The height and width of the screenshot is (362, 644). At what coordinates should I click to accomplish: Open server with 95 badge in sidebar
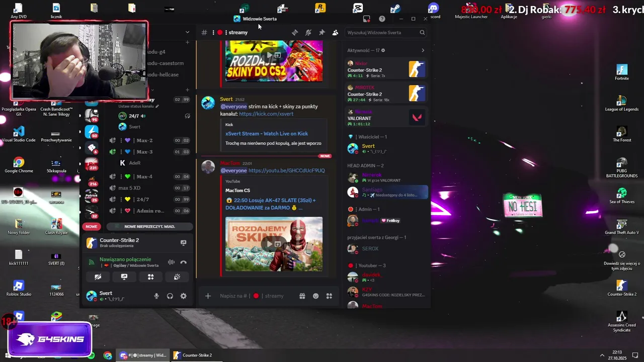coord(91,116)
